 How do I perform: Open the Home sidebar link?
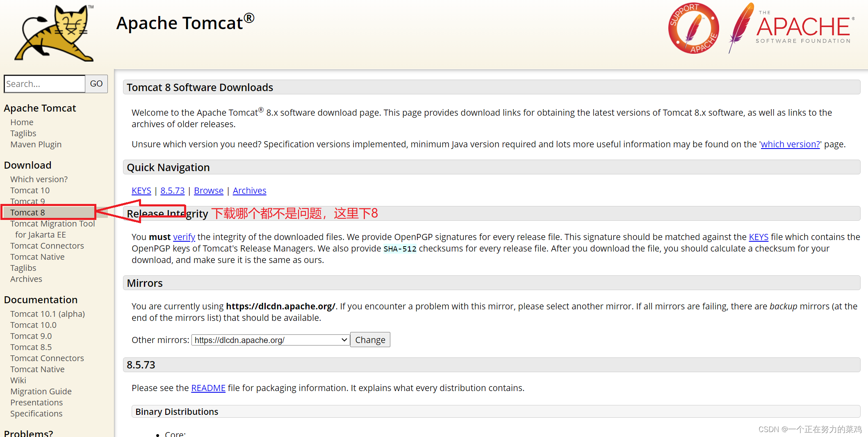point(22,122)
